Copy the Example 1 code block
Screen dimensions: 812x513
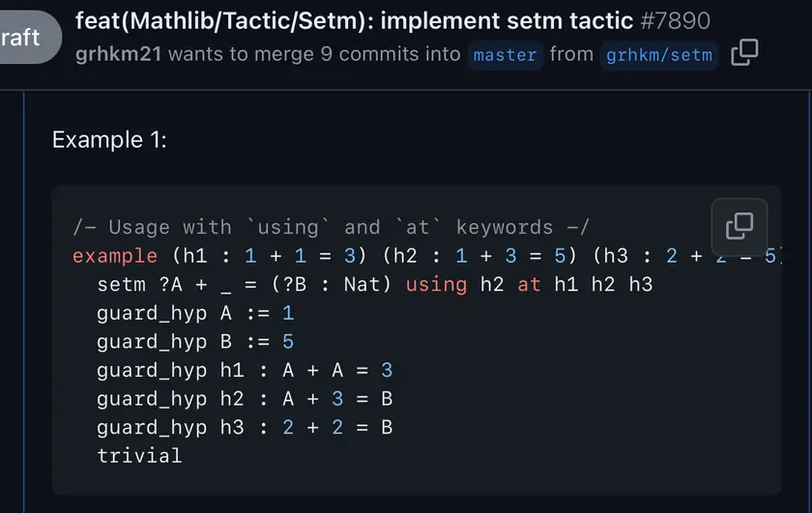pyautogui.click(x=739, y=227)
